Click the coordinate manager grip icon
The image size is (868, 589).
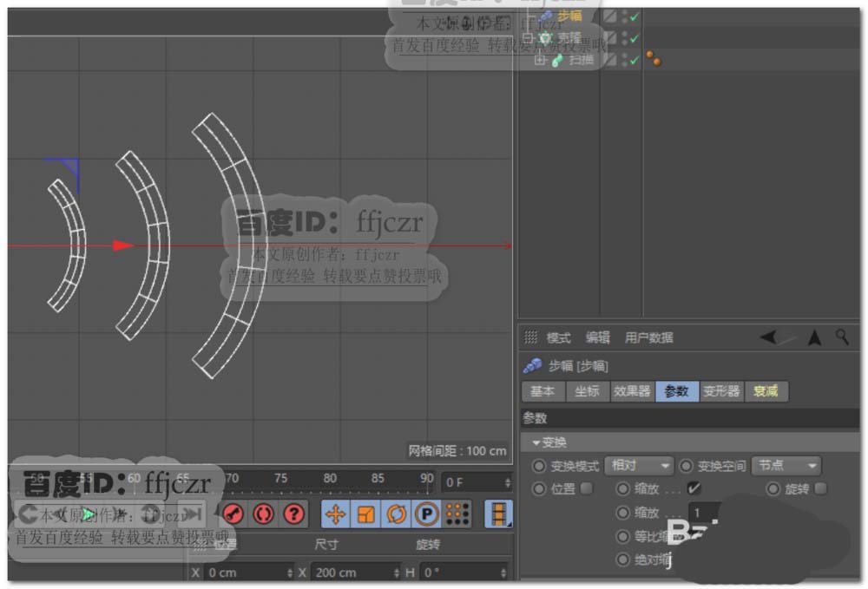pyautogui.click(x=200, y=546)
